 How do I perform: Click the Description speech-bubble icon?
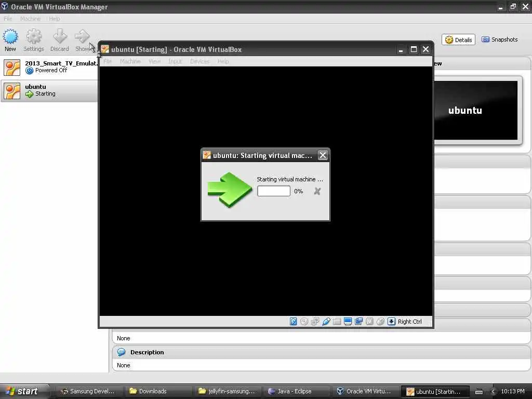[121, 352]
